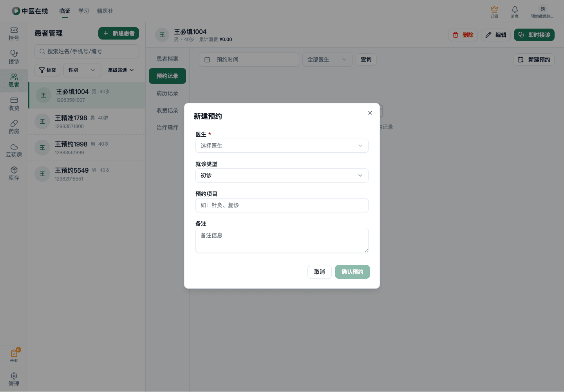Switch to the 临证 top tab
This screenshot has width=564, height=392.
point(65,11)
